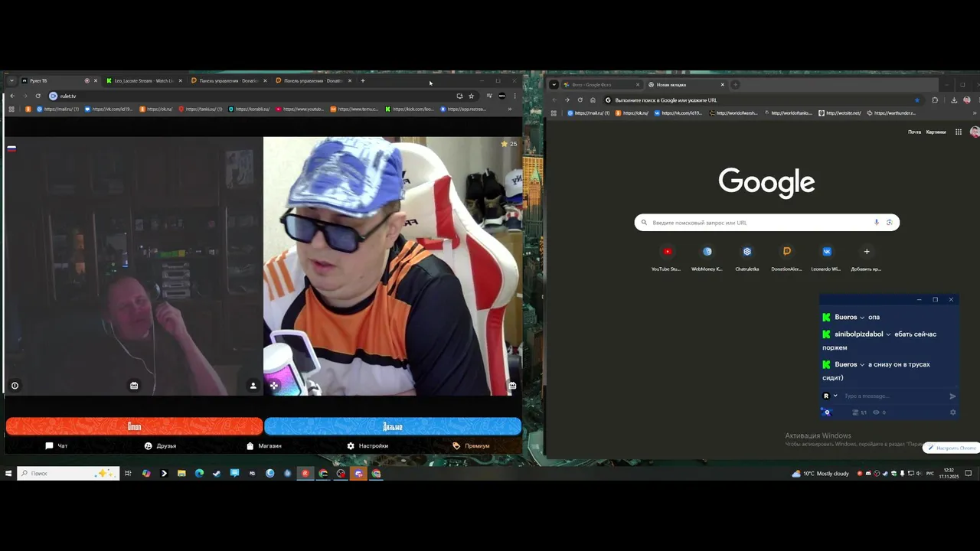Open the Друзья section

(x=160, y=445)
